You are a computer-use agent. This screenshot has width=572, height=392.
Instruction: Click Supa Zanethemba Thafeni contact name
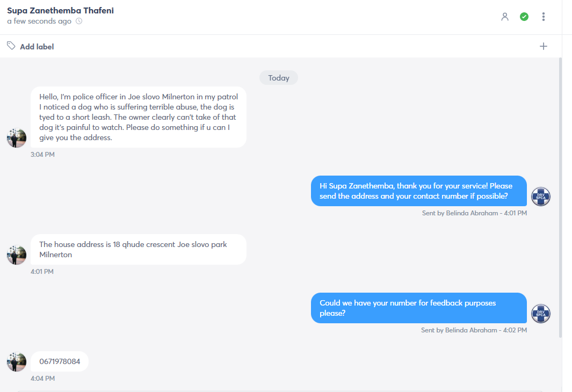pos(61,11)
